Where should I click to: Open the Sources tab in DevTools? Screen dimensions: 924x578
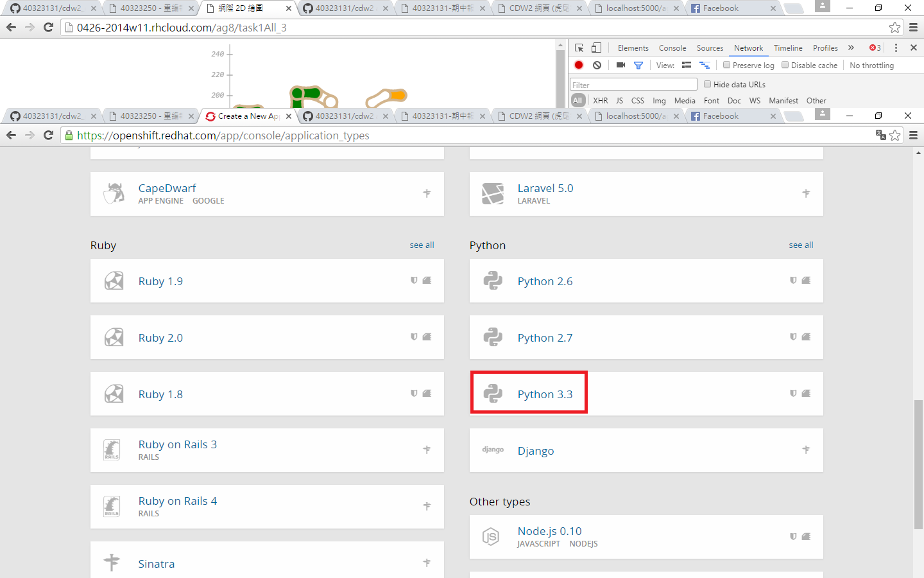[710, 48]
